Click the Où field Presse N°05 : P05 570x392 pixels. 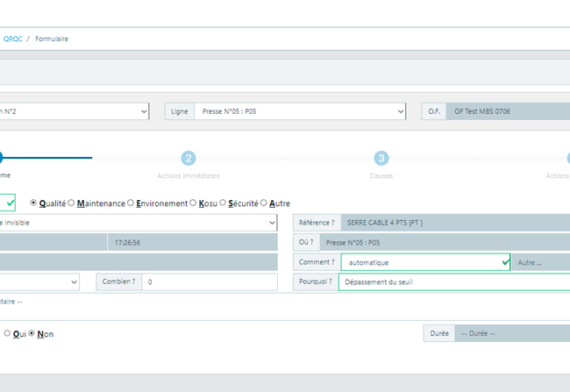click(x=445, y=243)
